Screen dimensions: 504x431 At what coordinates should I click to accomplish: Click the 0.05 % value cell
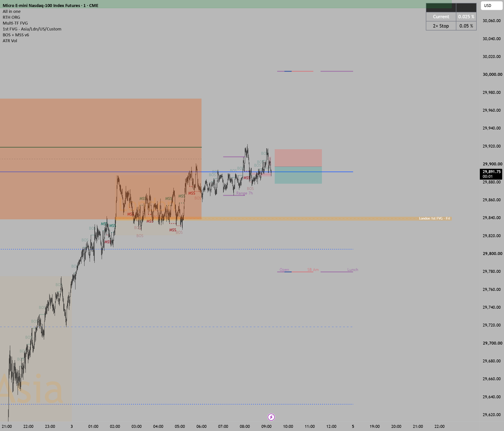click(x=466, y=26)
